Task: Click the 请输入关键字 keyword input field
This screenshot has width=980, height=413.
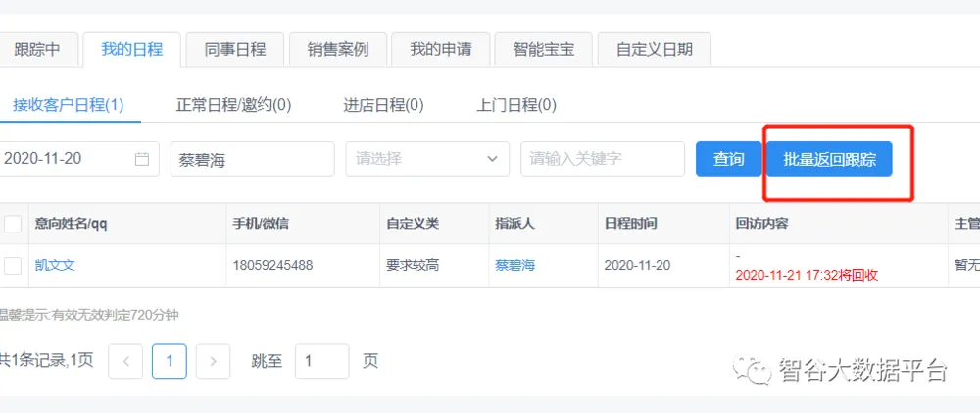Action: coord(602,159)
